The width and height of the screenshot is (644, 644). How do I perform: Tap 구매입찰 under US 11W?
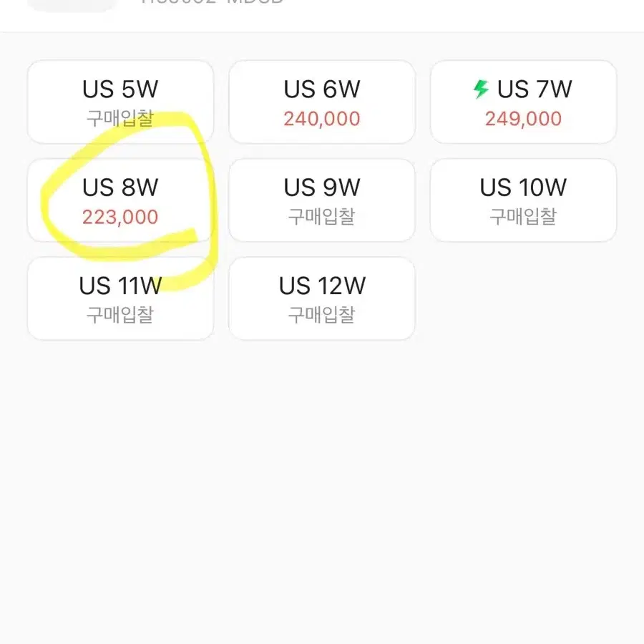pyautogui.click(x=120, y=315)
